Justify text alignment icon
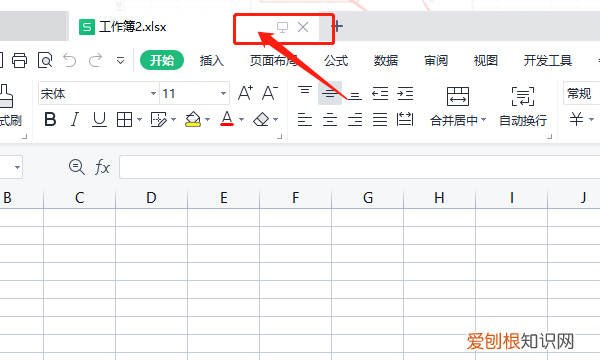This screenshot has width=600, height=360. click(380, 120)
